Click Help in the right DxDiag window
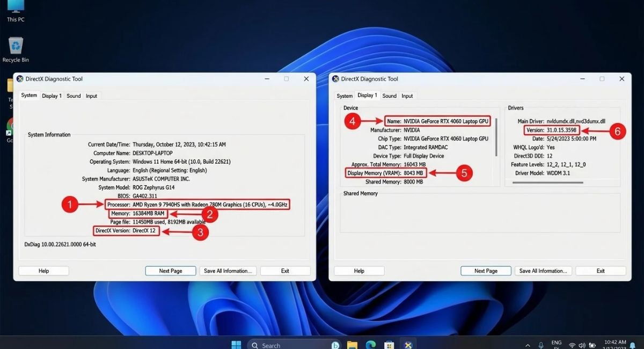The width and height of the screenshot is (644, 349). coord(359,271)
